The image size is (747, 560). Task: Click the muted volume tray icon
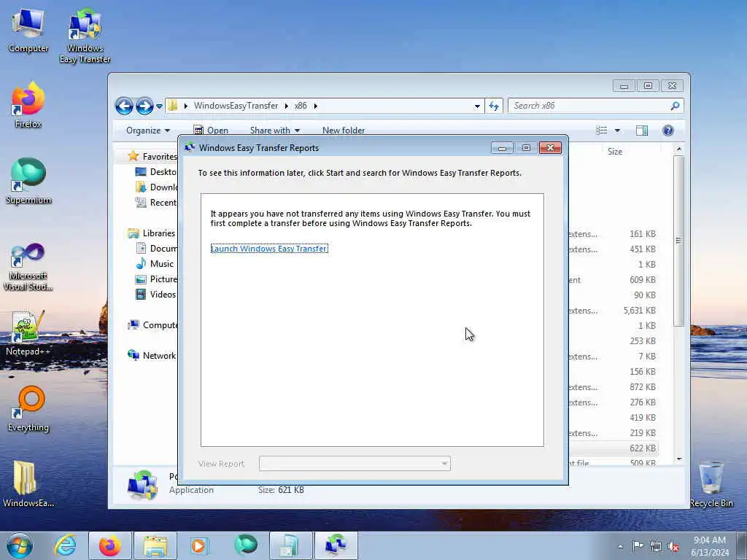pyautogui.click(x=673, y=546)
